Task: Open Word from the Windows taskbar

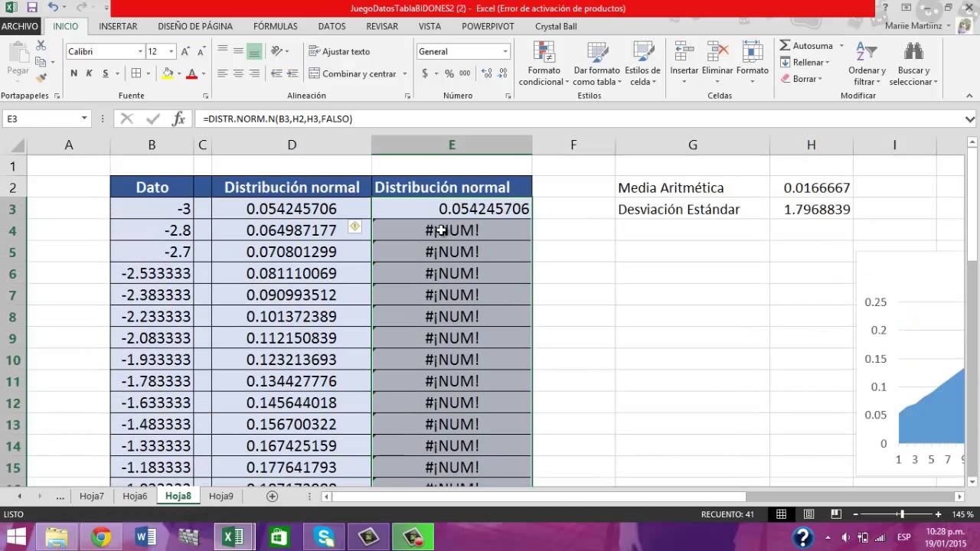Action: coord(145,537)
